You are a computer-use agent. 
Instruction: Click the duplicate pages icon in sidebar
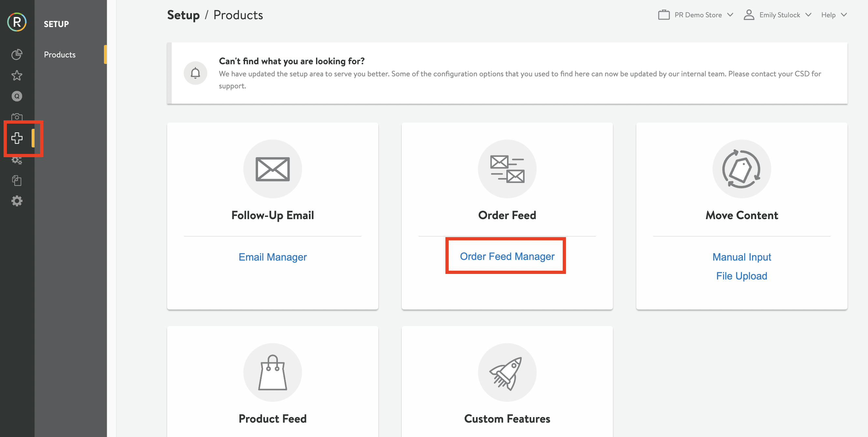17,180
